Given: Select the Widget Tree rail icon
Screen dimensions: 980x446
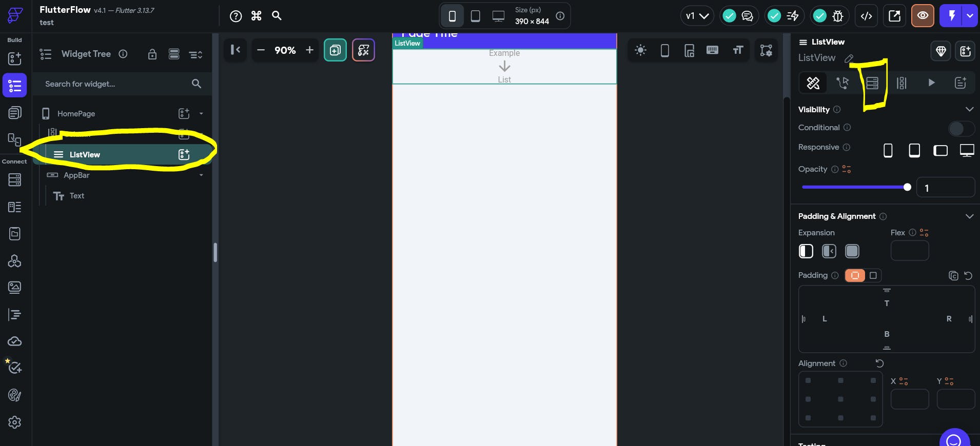Looking at the screenshot, I should click(15, 85).
